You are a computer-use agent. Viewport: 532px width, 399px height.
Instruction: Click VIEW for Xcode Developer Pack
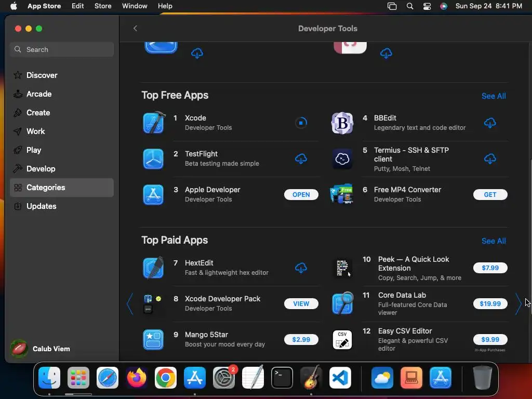pos(301,303)
